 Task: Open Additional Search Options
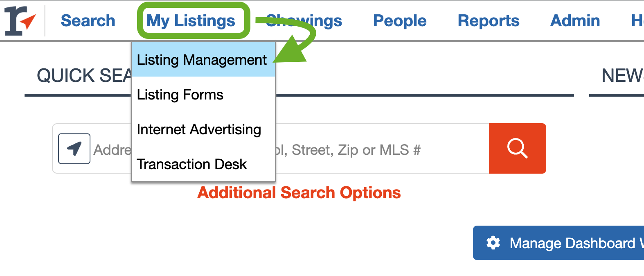tap(299, 192)
